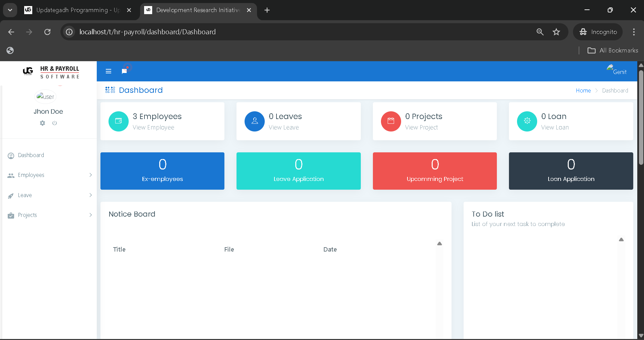Click the Notice Board scrollbar up arrow
This screenshot has width=644, height=340.
tap(439, 243)
